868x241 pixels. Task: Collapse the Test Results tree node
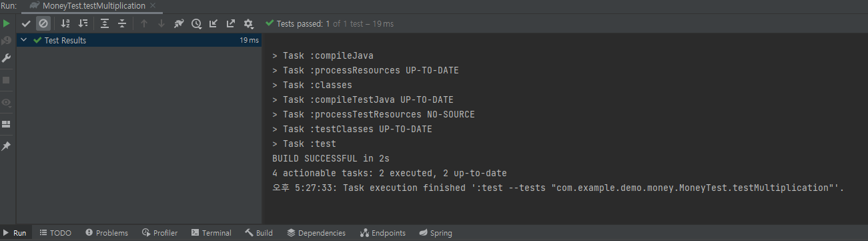24,40
